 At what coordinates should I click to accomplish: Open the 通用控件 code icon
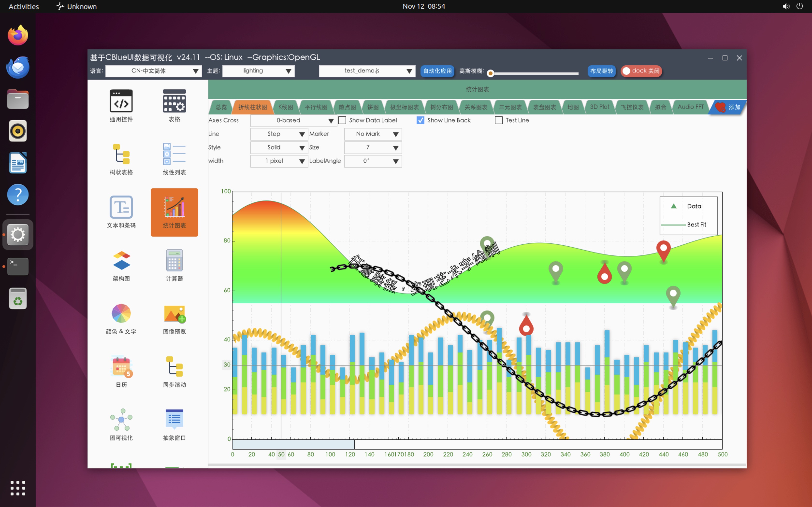click(121, 101)
